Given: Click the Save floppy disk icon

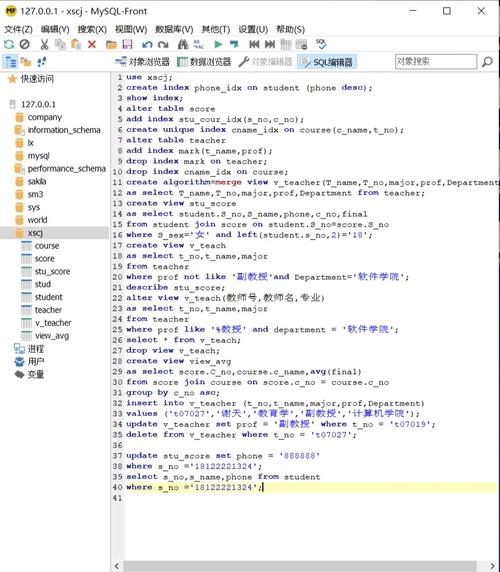Looking at the screenshot, I should pos(127,45).
